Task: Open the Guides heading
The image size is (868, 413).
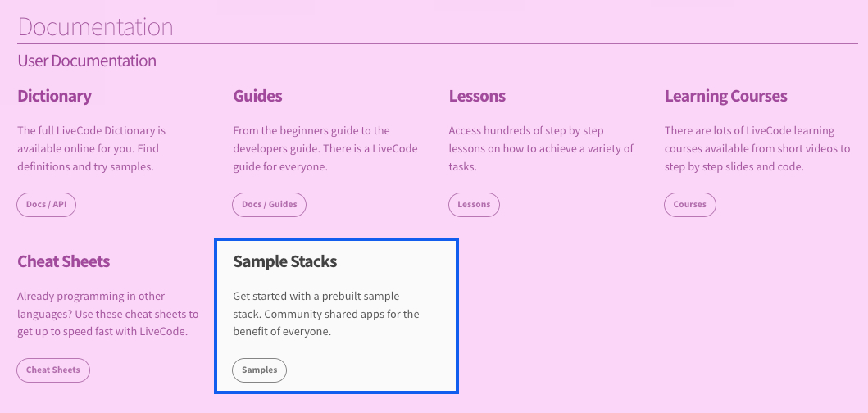Action: point(257,96)
